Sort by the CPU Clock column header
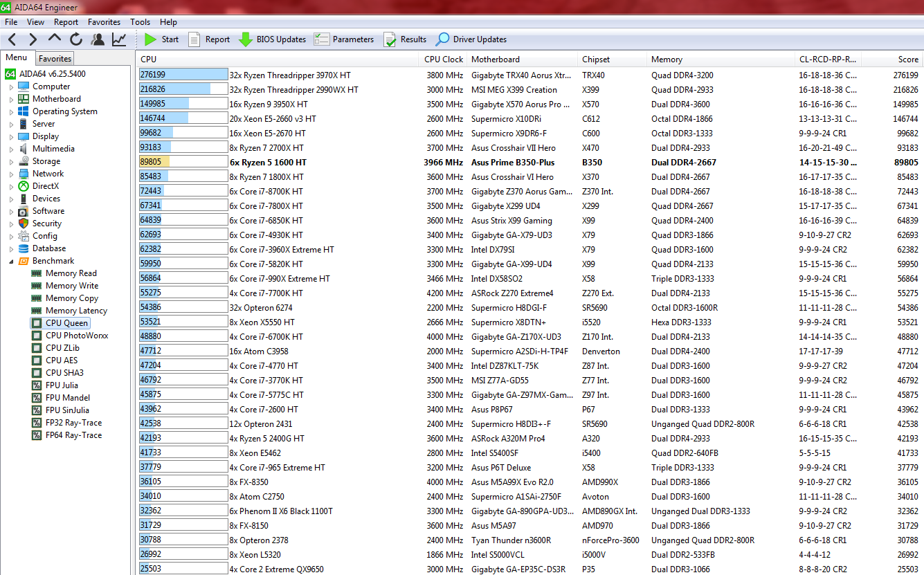 (444, 60)
